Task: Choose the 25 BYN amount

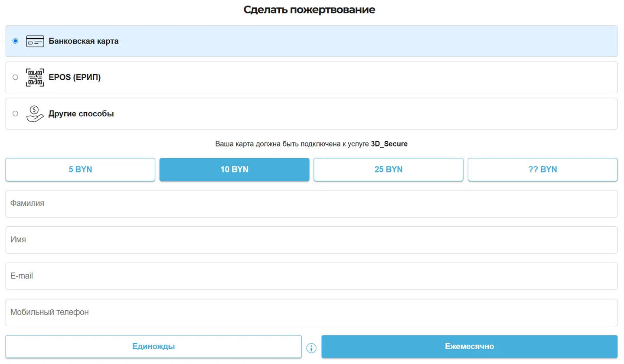Action: click(388, 169)
